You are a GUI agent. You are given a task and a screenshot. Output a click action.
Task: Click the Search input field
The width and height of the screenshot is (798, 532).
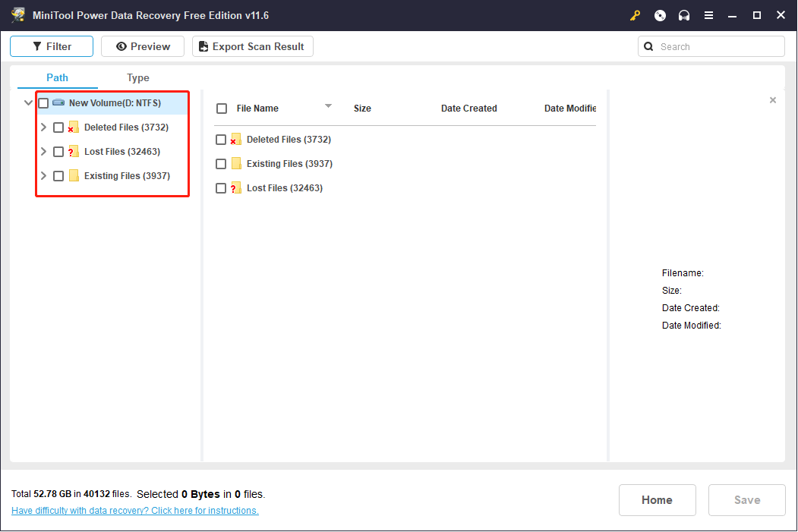[x=718, y=46]
